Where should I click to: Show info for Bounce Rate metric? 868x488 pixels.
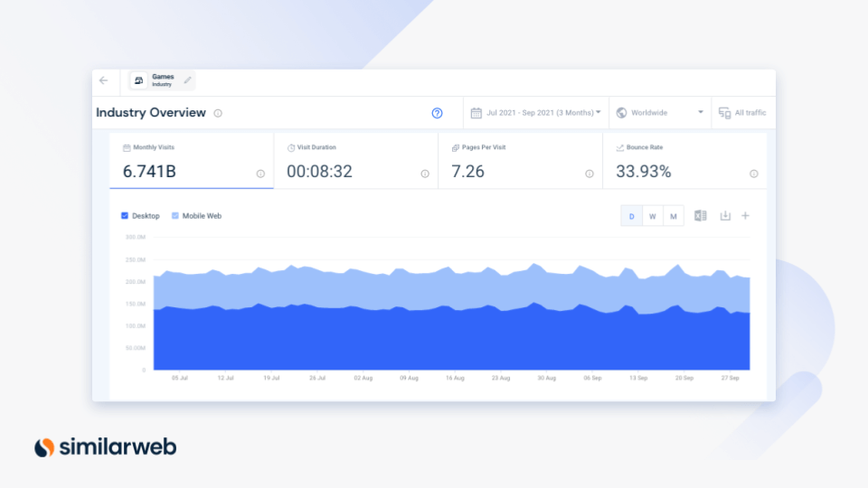(753, 174)
